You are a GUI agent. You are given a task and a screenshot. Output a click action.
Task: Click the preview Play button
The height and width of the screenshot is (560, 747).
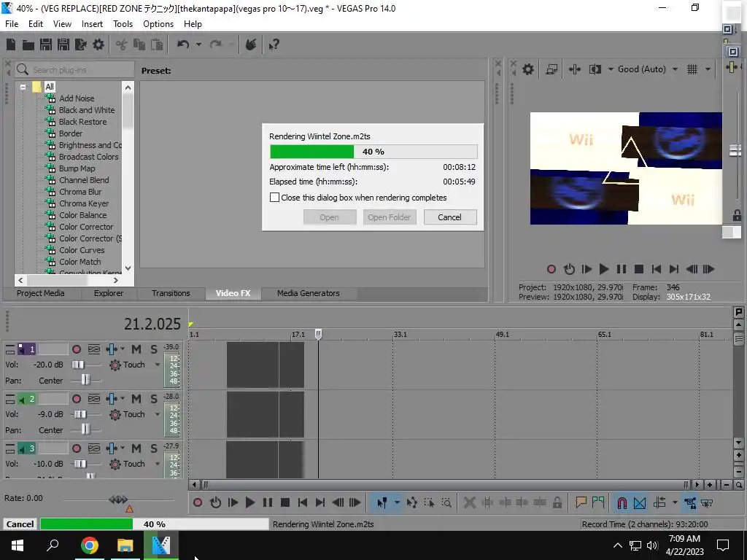(x=603, y=269)
